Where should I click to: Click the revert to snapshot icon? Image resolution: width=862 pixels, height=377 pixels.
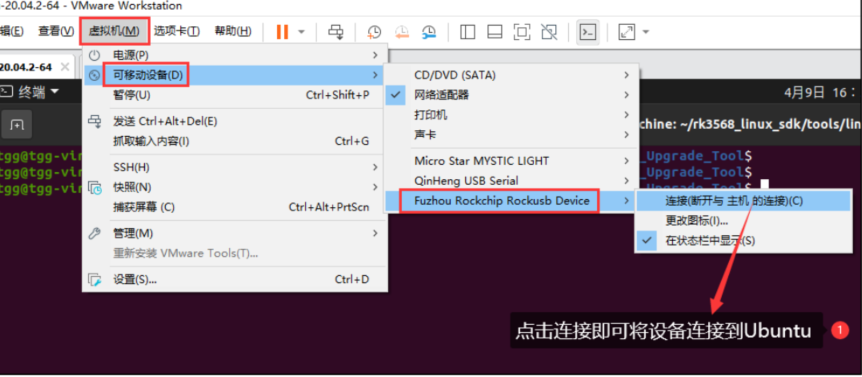402,32
